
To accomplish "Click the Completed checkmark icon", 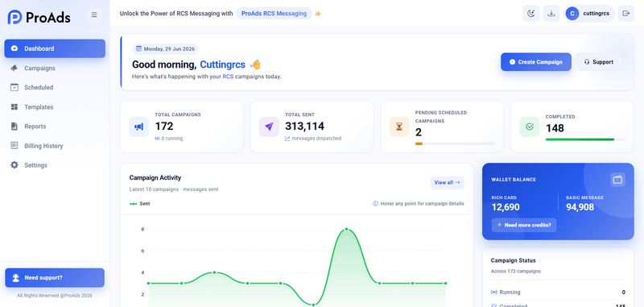I will 530,127.
